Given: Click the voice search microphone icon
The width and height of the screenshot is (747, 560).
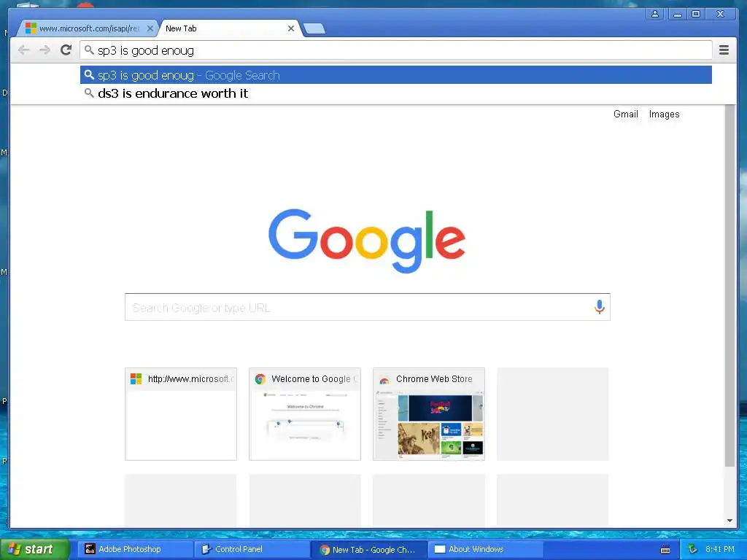Looking at the screenshot, I should (x=600, y=307).
